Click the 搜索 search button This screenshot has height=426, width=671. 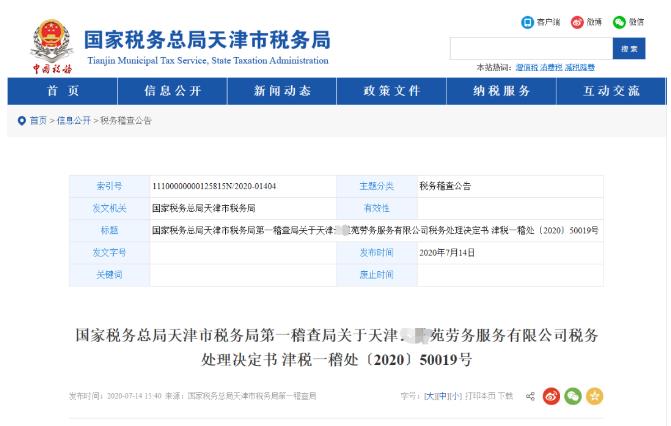(629, 49)
